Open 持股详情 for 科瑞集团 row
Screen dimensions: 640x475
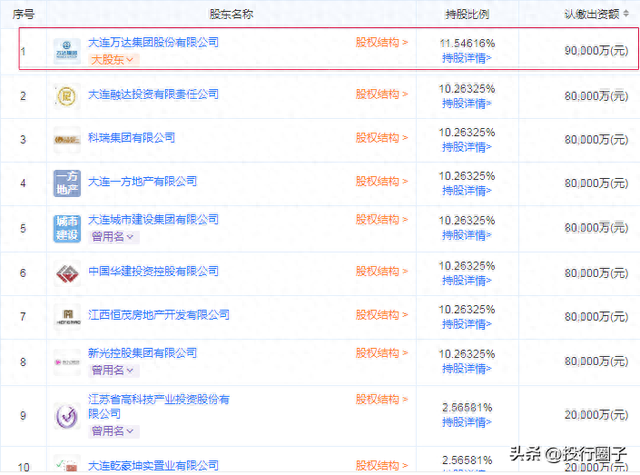(x=467, y=147)
